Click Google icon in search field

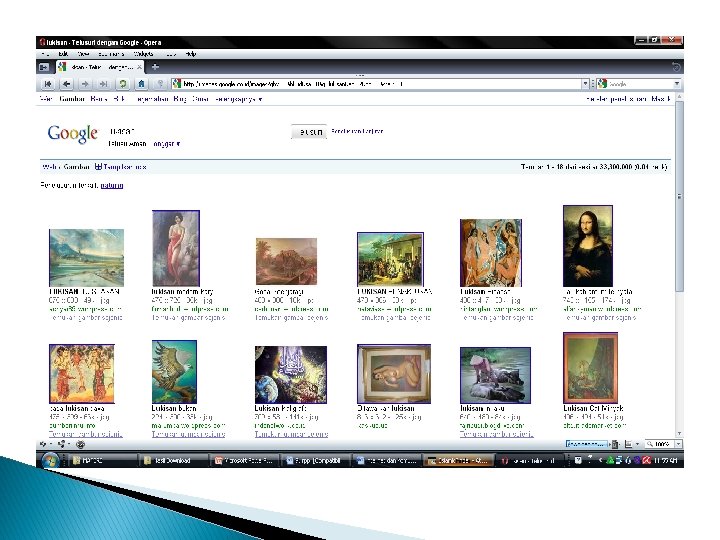pyautogui.click(x=602, y=84)
